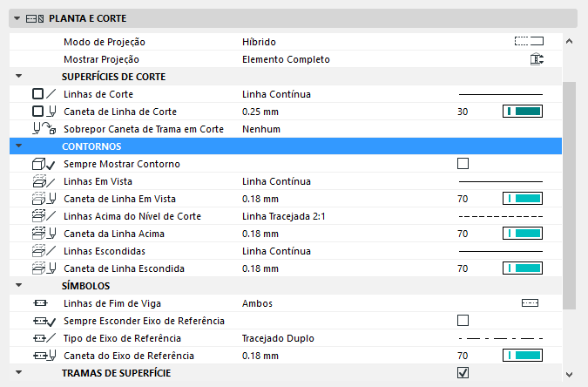Open the Caneta de Linha de Corte color swatch
Image resolution: width=588 pixels, height=387 pixels.
pyautogui.click(x=523, y=112)
